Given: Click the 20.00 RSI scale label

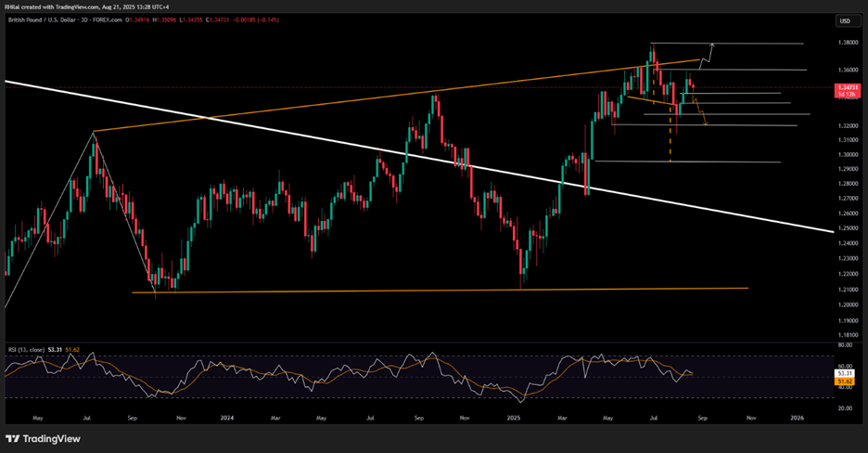Looking at the screenshot, I should click(x=845, y=408).
